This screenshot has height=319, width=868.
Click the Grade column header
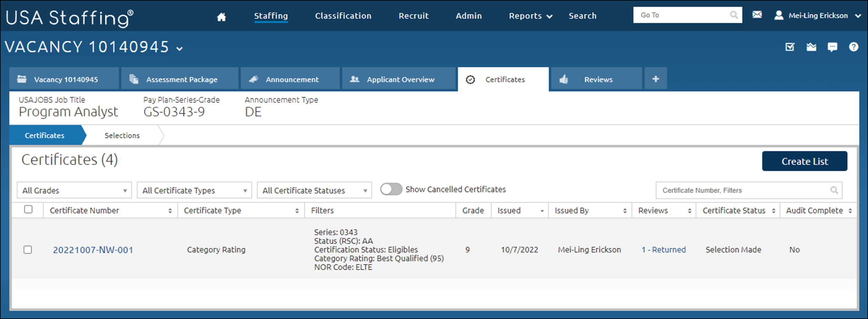coord(473,210)
